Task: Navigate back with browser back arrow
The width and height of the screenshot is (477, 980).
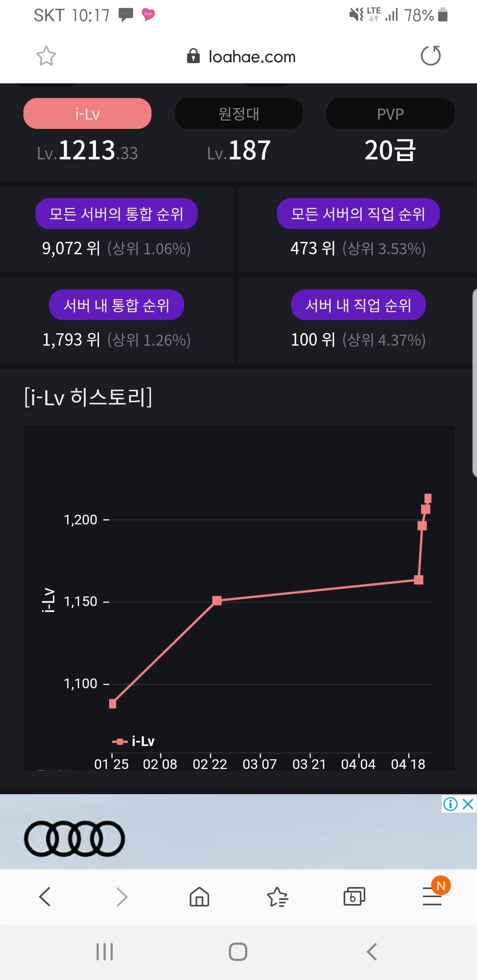Action: [x=45, y=897]
